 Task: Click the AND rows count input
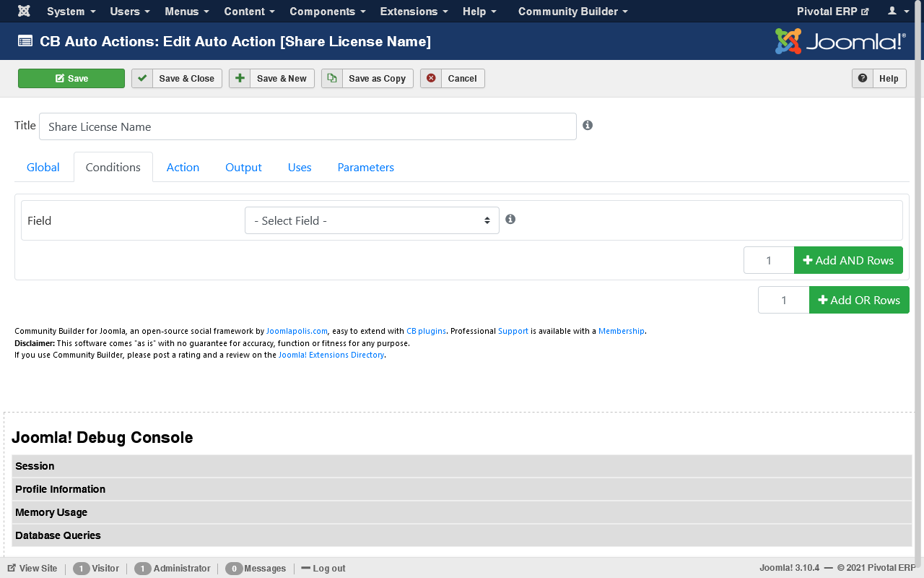769,260
